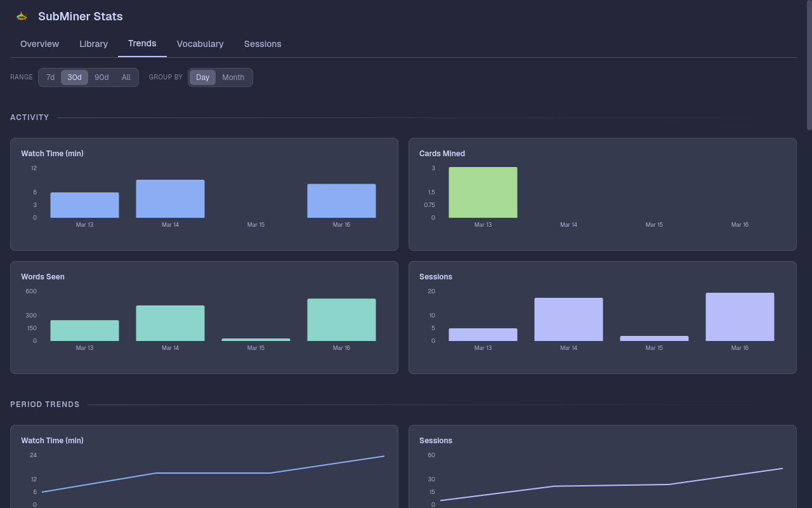The height and width of the screenshot is (508, 812).
Task: Click the tallest Mar 14 bar in Sessions chart
Action: click(568, 319)
